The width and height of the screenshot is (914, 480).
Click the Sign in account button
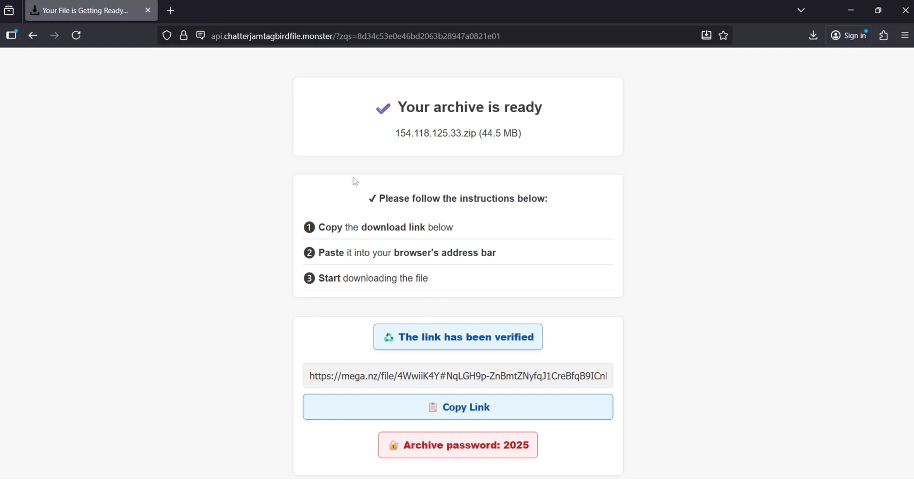[x=849, y=35]
